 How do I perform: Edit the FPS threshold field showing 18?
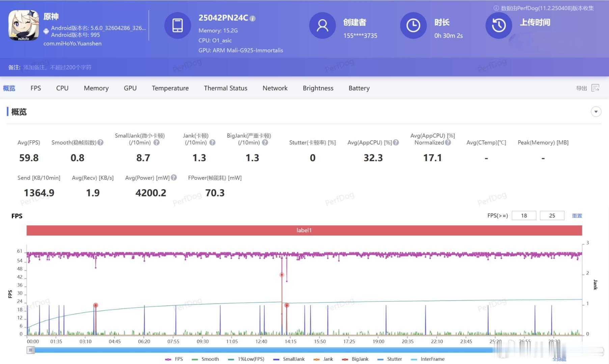click(x=524, y=216)
